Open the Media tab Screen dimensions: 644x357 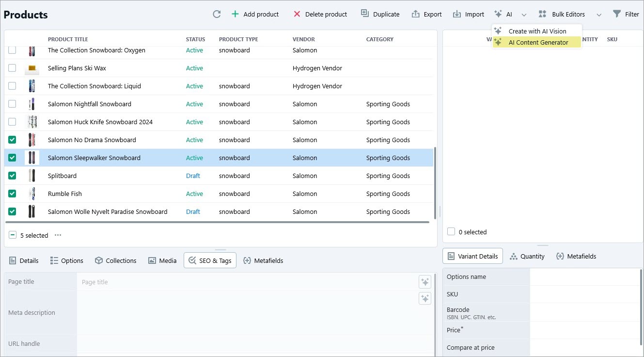(162, 260)
